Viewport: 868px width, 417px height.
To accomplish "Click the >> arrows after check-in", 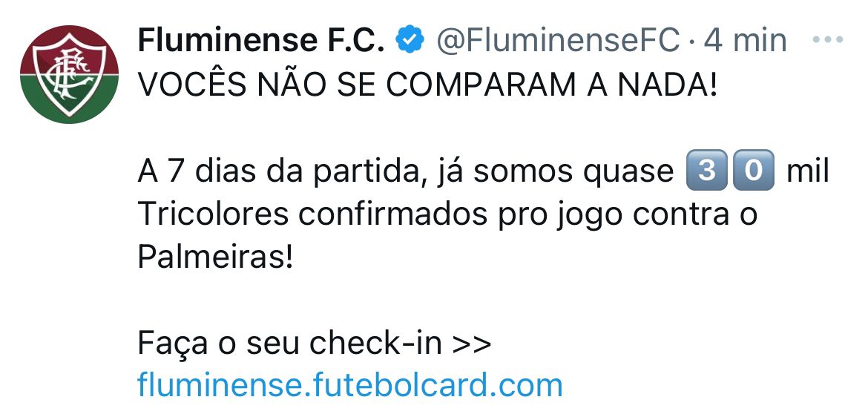I will (472, 344).
